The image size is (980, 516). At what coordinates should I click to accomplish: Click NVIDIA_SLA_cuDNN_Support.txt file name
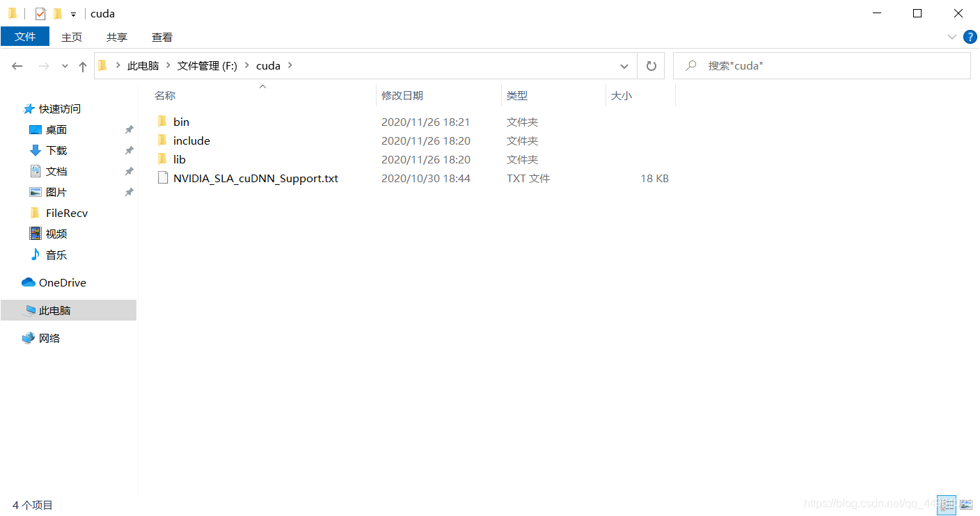(255, 178)
